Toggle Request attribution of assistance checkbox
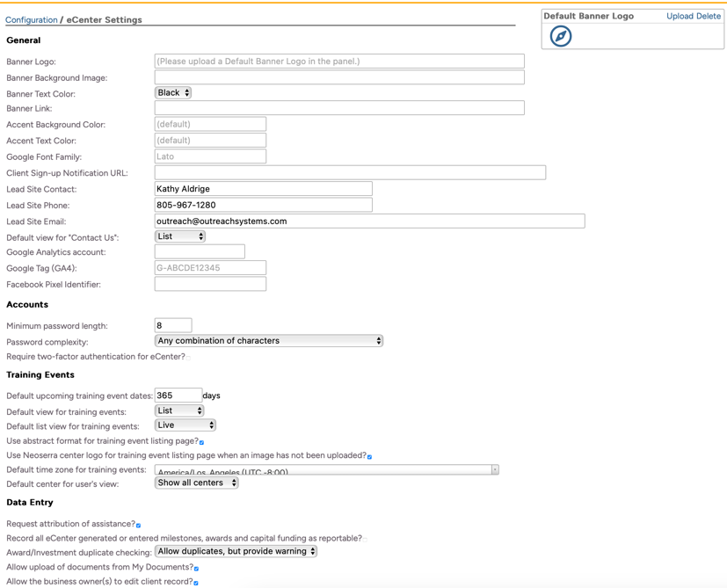The image size is (727, 588). coord(139,525)
